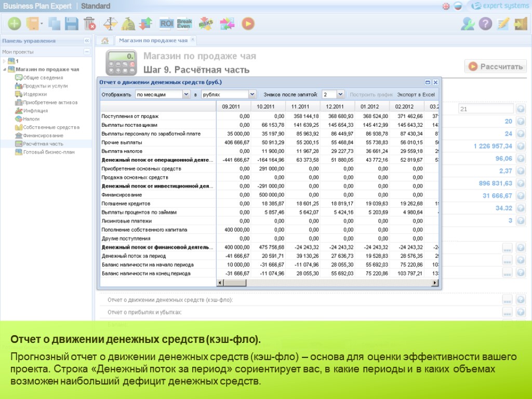Close the Магазин по продаже чая tab

(x=193, y=39)
